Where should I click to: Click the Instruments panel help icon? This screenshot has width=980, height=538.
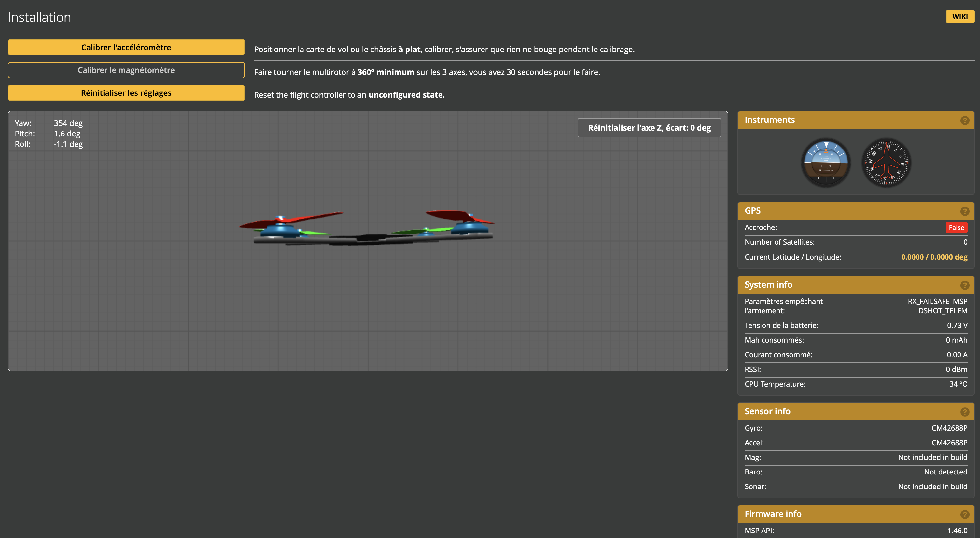(x=964, y=120)
